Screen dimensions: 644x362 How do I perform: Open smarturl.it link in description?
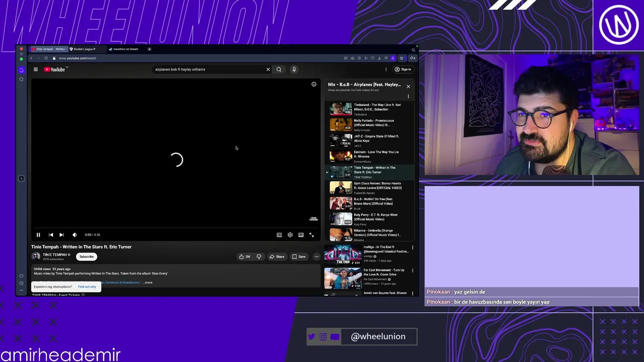[x=121, y=283]
